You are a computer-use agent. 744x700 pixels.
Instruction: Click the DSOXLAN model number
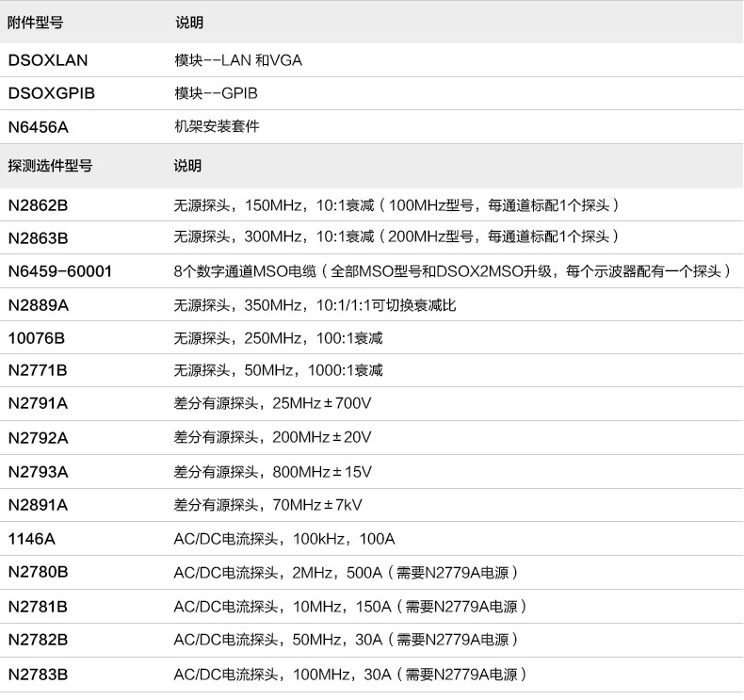[x=48, y=60]
